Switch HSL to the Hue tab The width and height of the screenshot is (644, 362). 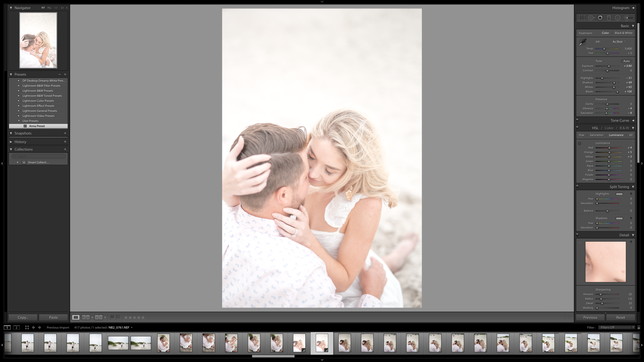(x=581, y=135)
